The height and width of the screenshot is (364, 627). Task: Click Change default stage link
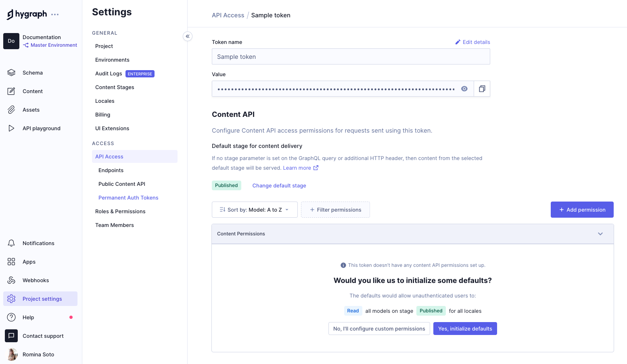[x=279, y=185]
